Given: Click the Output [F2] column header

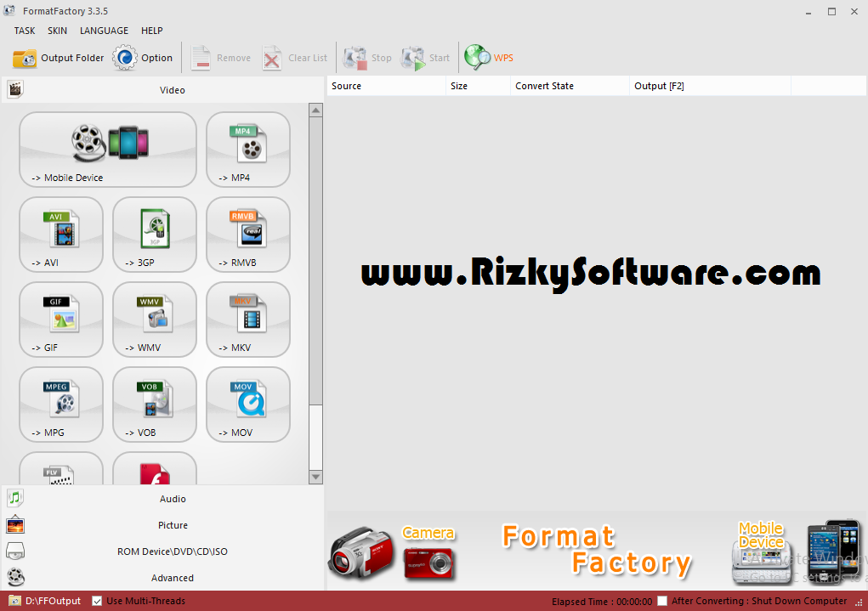Looking at the screenshot, I should pyautogui.click(x=710, y=86).
